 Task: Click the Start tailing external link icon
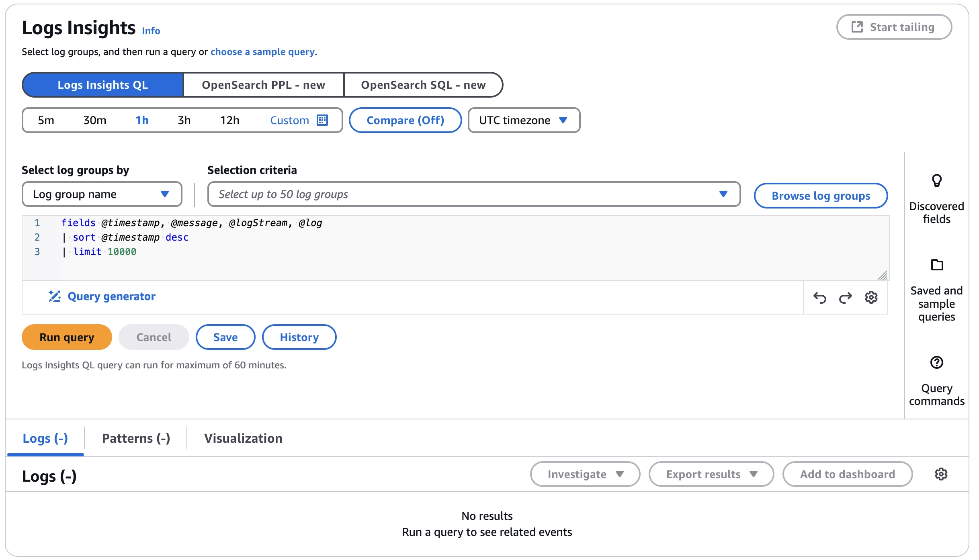[x=857, y=27]
